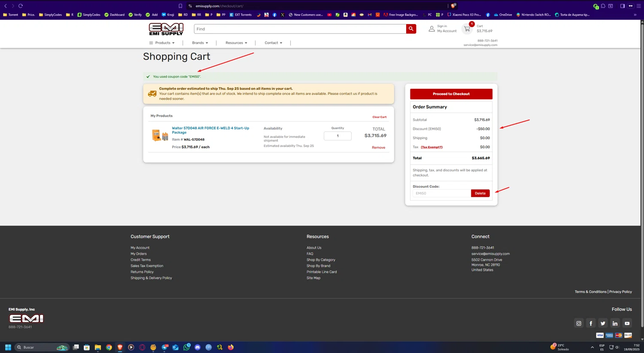Click the bookmark page icon in address bar
The width and height of the screenshot is (644, 353).
(180, 6)
